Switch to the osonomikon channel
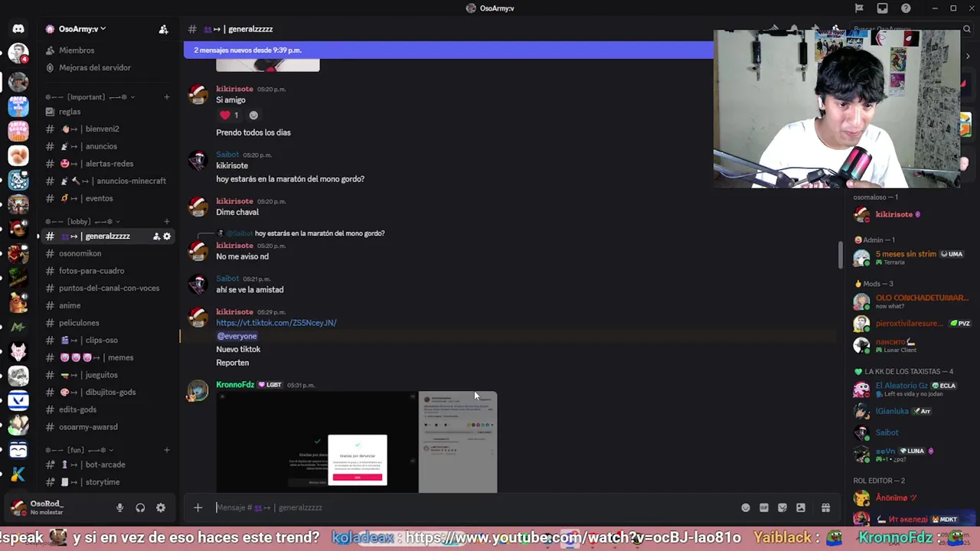The height and width of the screenshot is (551, 980). tap(107, 253)
